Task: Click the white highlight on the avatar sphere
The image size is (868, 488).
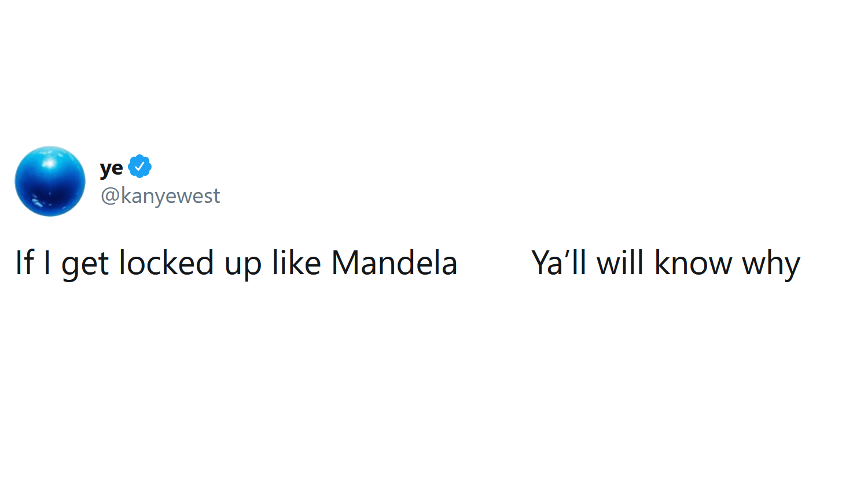Action: click(x=49, y=163)
